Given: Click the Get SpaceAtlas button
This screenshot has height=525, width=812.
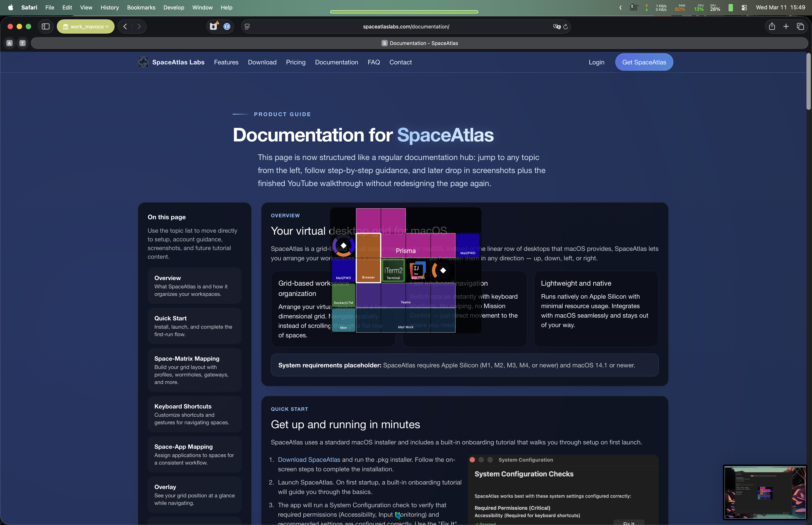Looking at the screenshot, I should click(644, 62).
